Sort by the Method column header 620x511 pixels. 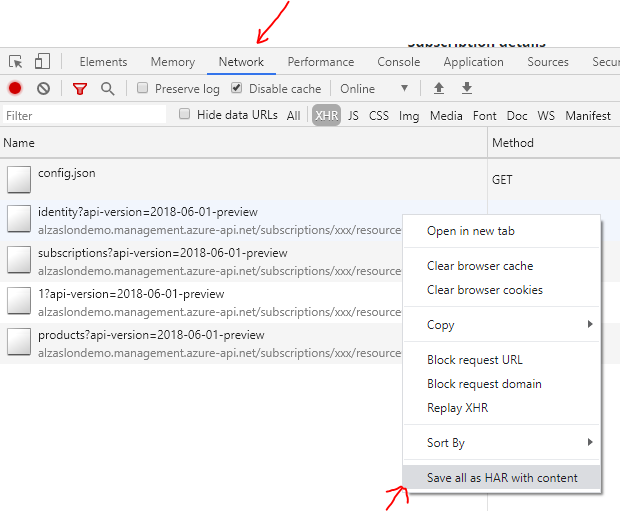tap(554, 143)
